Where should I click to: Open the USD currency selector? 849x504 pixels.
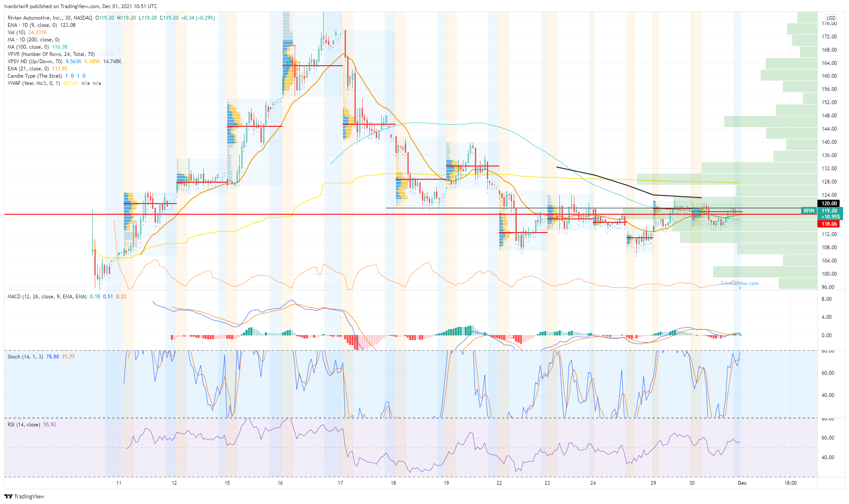(x=831, y=18)
